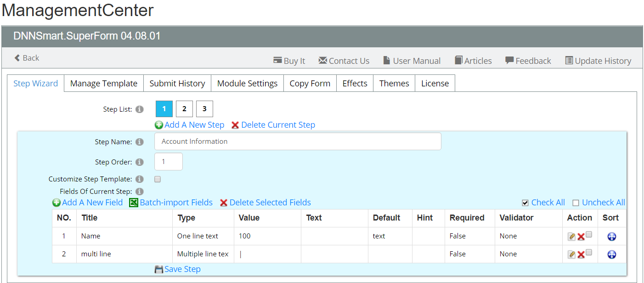The width and height of the screenshot is (644, 283).
Task: Click the Feedback speech bubble icon
Action: point(509,61)
